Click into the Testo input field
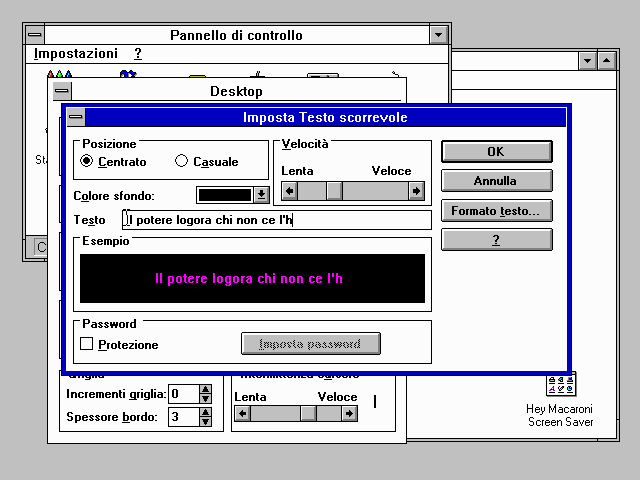Viewport: 640px width, 480px height. tap(277, 220)
